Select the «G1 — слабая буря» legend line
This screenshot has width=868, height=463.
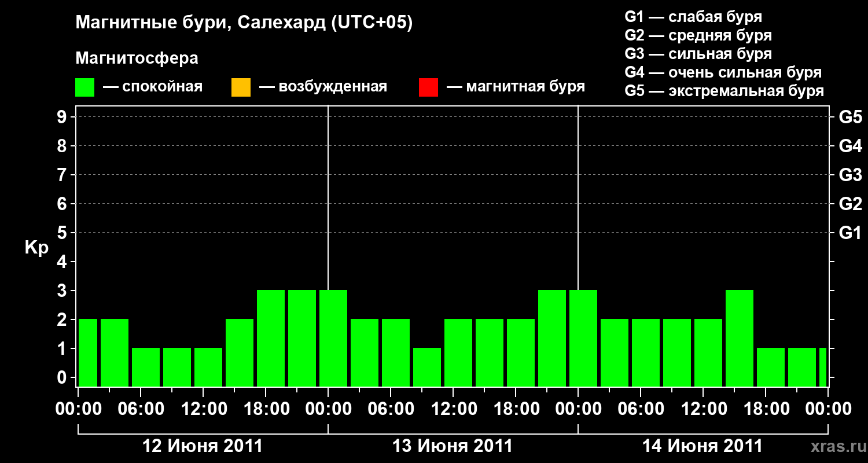(x=693, y=17)
